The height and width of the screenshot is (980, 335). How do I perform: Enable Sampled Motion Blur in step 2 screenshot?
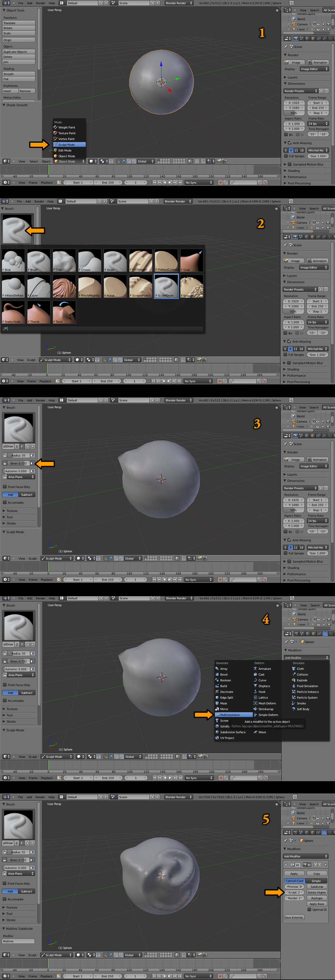pyautogui.click(x=289, y=363)
